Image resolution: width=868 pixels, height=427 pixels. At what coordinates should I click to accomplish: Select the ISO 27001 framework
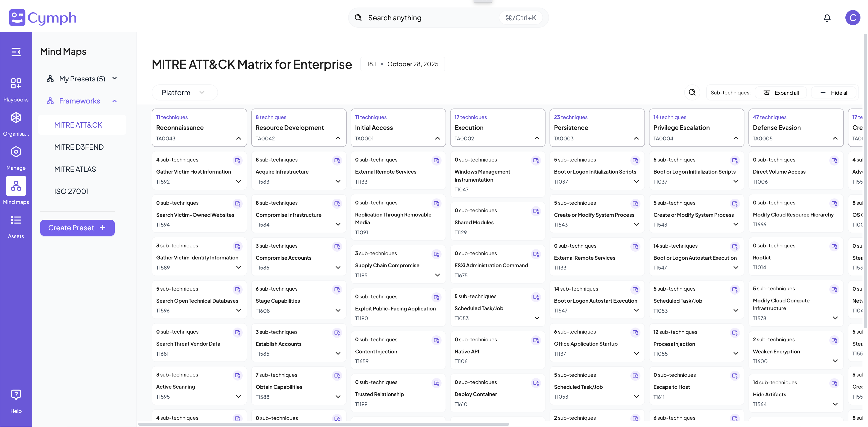click(x=71, y=191)
